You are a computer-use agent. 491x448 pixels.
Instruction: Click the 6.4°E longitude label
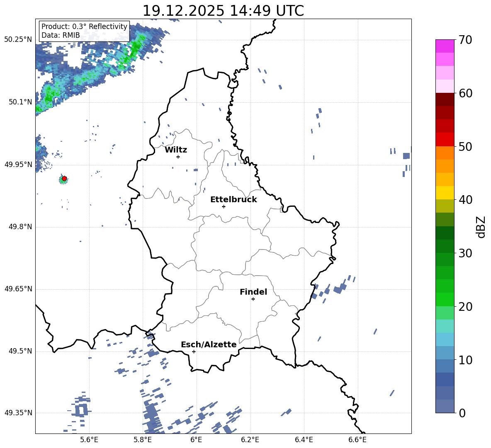point(304,440)
